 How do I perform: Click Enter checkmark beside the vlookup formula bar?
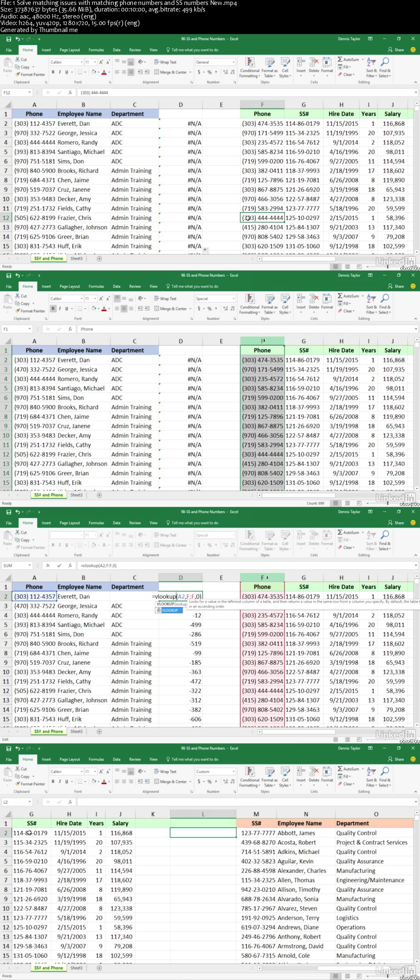[59, 565]
